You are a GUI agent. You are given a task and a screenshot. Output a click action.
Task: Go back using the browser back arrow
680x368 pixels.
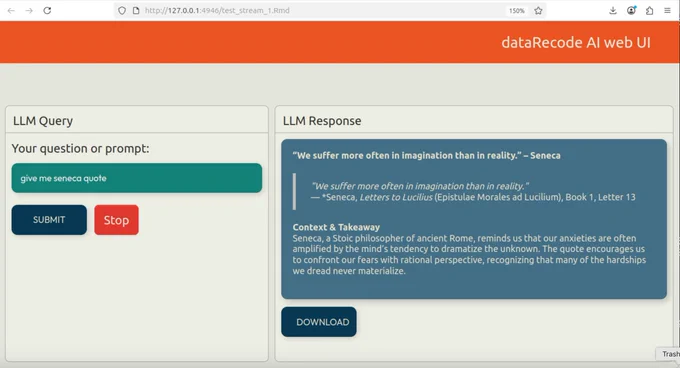tap(11, 10)
